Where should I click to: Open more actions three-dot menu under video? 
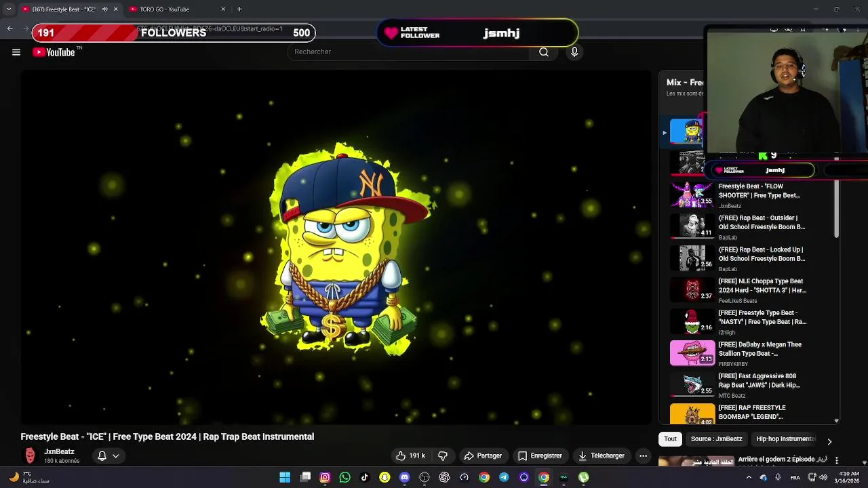(643, 456)
